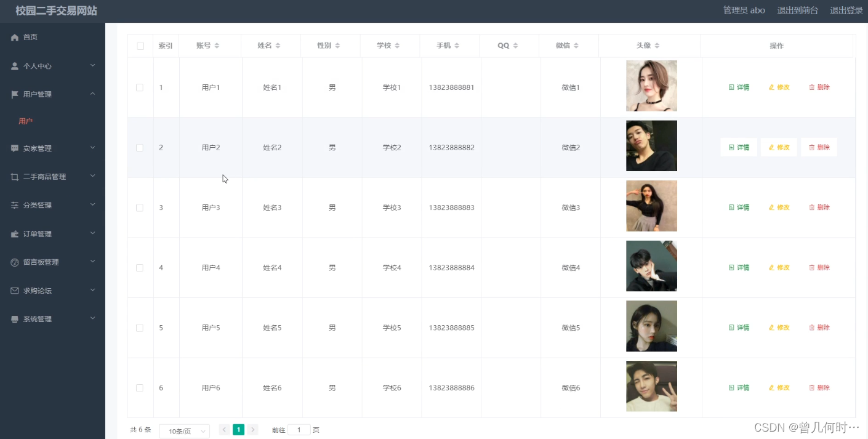Screen dimensions: 868x439
Task: Click the home icon beside 首页
Action: point(15,38)
